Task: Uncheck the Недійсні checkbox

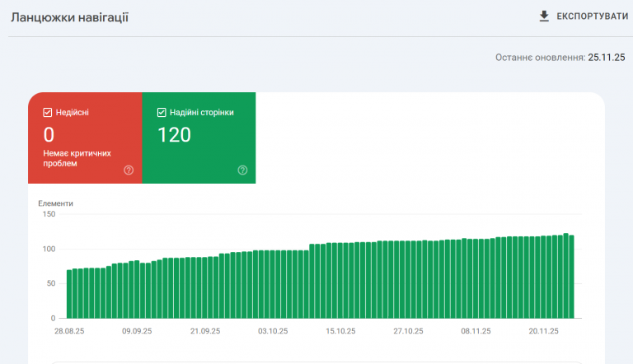Action: point(47,112)
